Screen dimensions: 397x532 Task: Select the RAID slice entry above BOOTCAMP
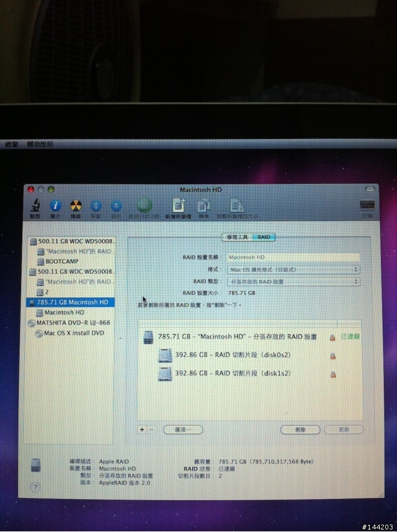pyautogui.click(x=76, y=251)
